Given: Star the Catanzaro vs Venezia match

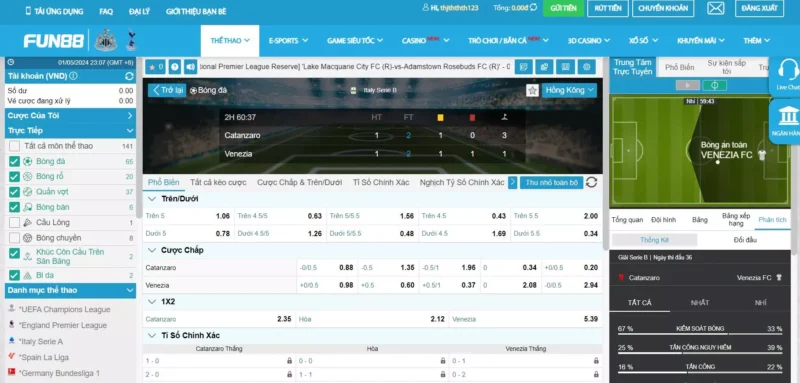Looking at the screenshot, I should pyautogui.click(x=532, y=90).
